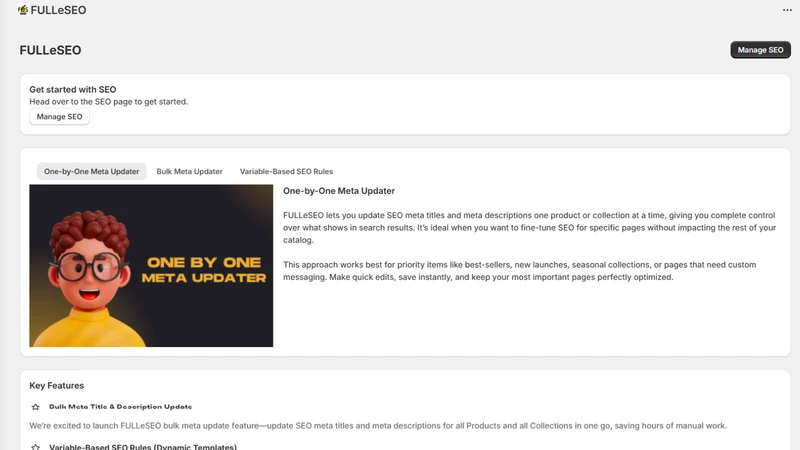Switch to the Bulk Meta Updater tab
Viewport: 800px width, 450px height.
[189, 171]
